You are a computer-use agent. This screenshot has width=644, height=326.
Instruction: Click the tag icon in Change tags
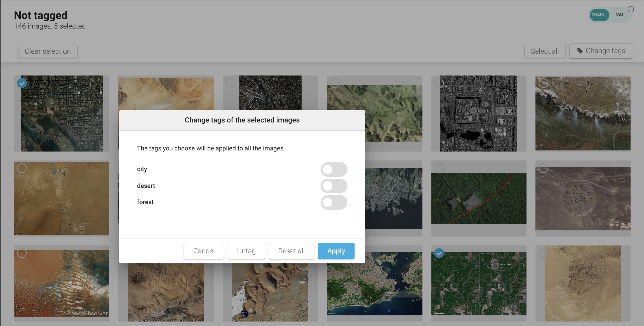(580, 51)
